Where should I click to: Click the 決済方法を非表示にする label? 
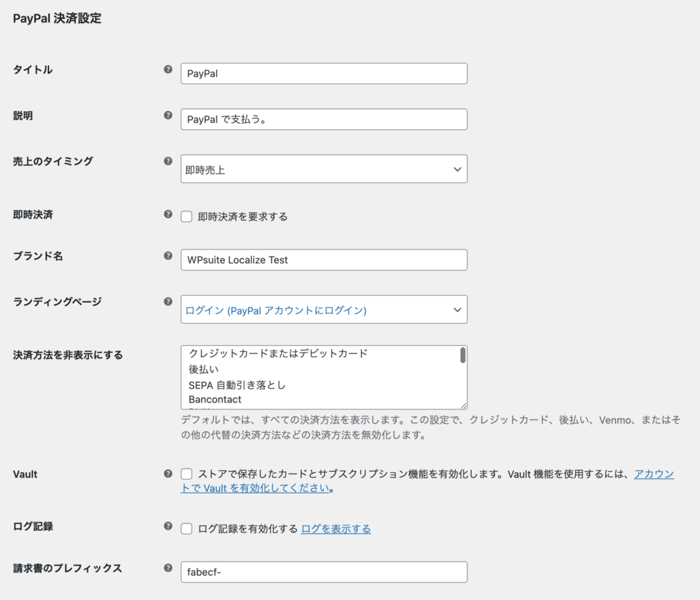(x=68, y=355)
